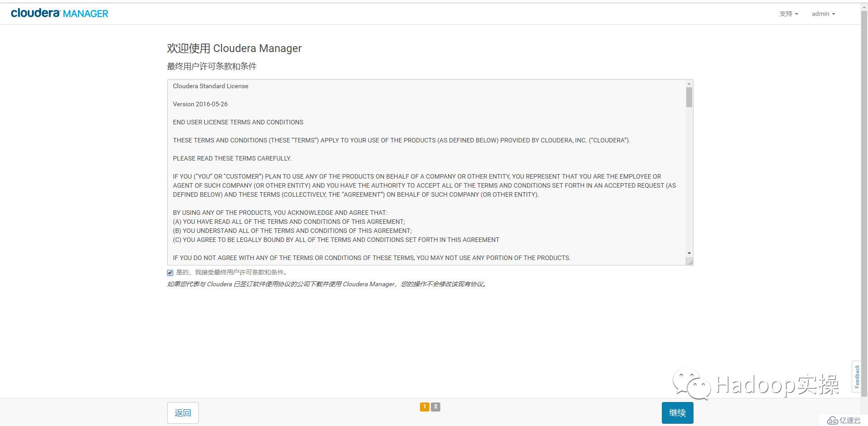Click 'BY USING ANY OF THE PRODUCTS' line
Viewport: 868px width, 426px height.
(280, 213)
